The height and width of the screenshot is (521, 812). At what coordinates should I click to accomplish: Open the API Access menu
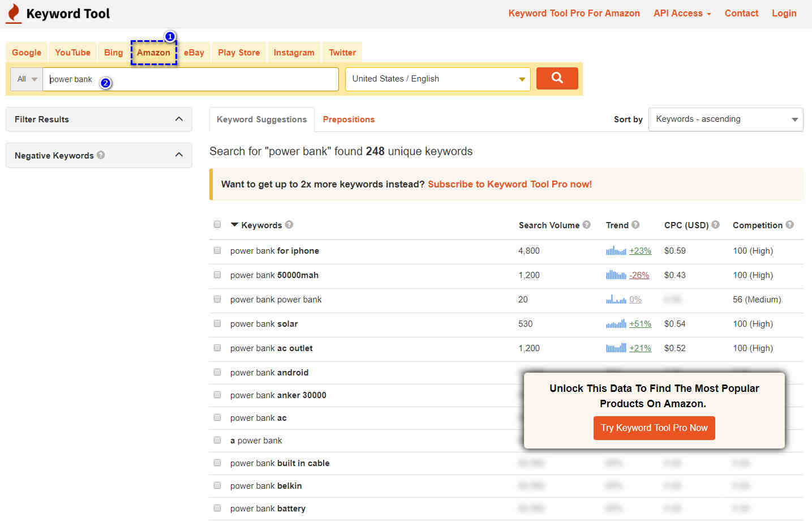click(682, 13)
